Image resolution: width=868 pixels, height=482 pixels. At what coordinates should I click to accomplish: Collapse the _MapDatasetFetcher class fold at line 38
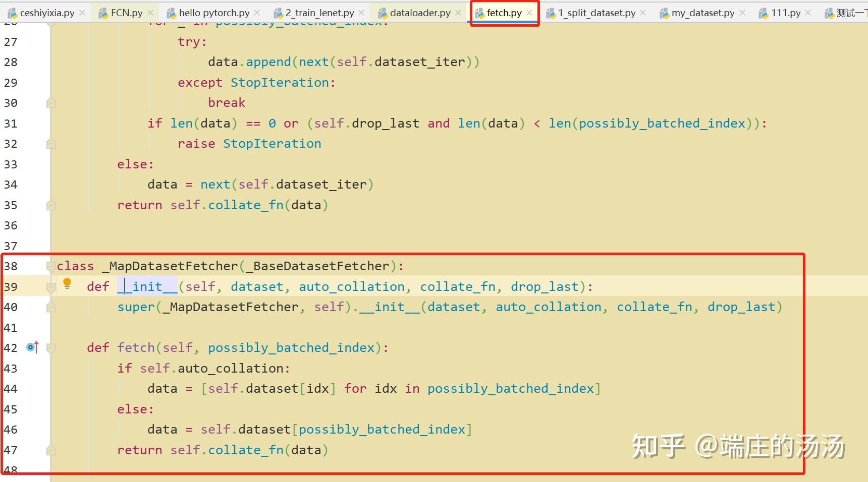(x=50, y=266)
